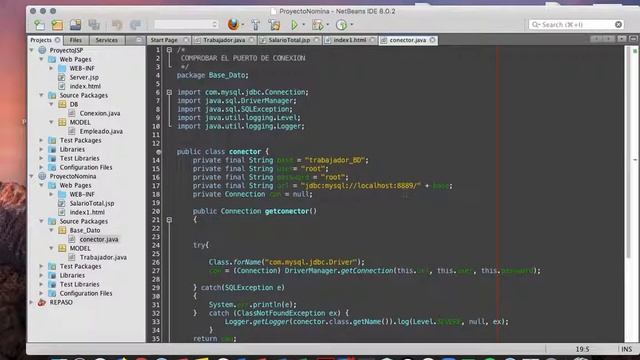Viewport: 640px width, 360px height.
Task: Select Empleado.java in project tree
Action: point(101,131)
